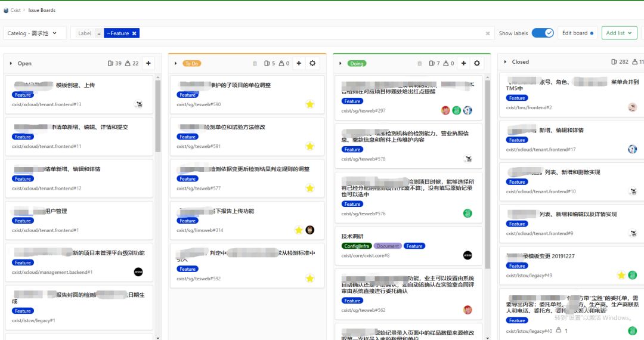Click green avatar on istcw/legacy#49 card
Image resolution: width=644 pixels, height=340 pixels.
tap(633, 275)
